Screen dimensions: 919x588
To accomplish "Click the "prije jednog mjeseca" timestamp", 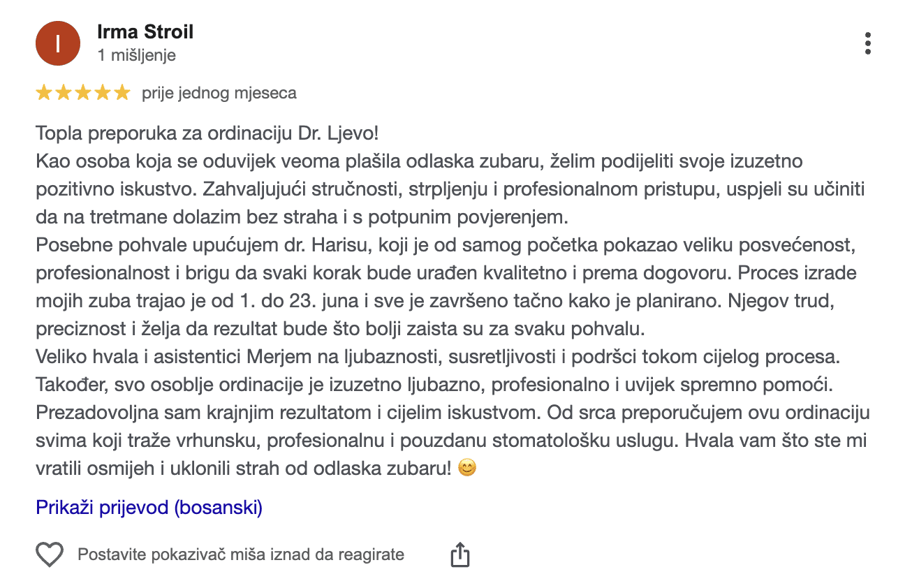I will (219, 92).
